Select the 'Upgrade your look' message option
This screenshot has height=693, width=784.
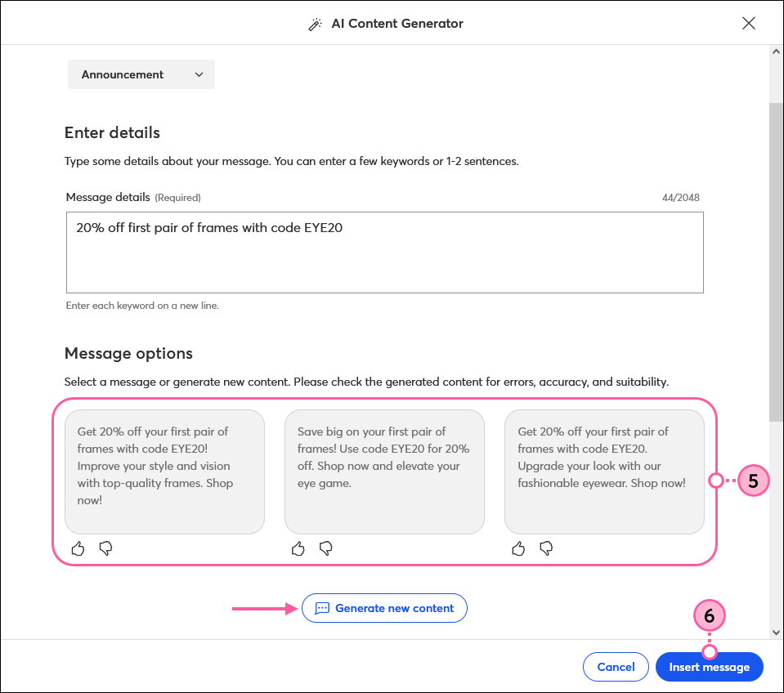click(x=604, y=472)
